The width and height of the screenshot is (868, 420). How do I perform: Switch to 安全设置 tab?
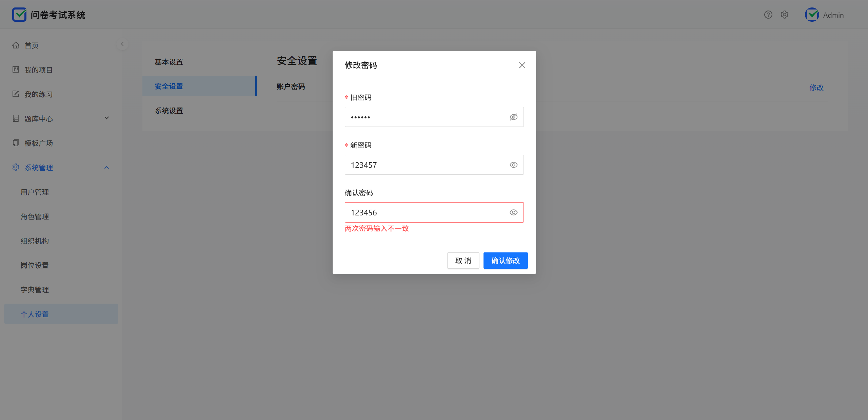[x=199, y=86]
